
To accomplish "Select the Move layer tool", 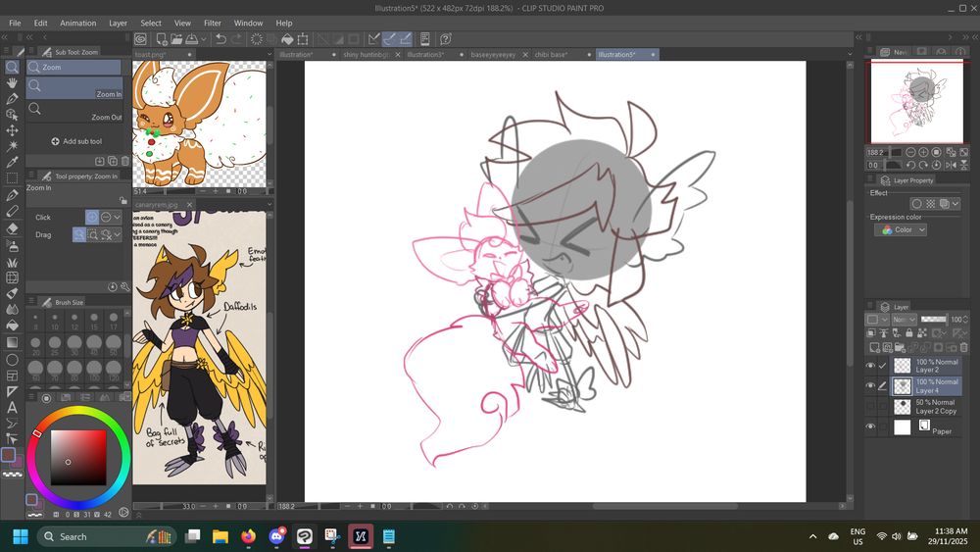I will click(12, 130).
